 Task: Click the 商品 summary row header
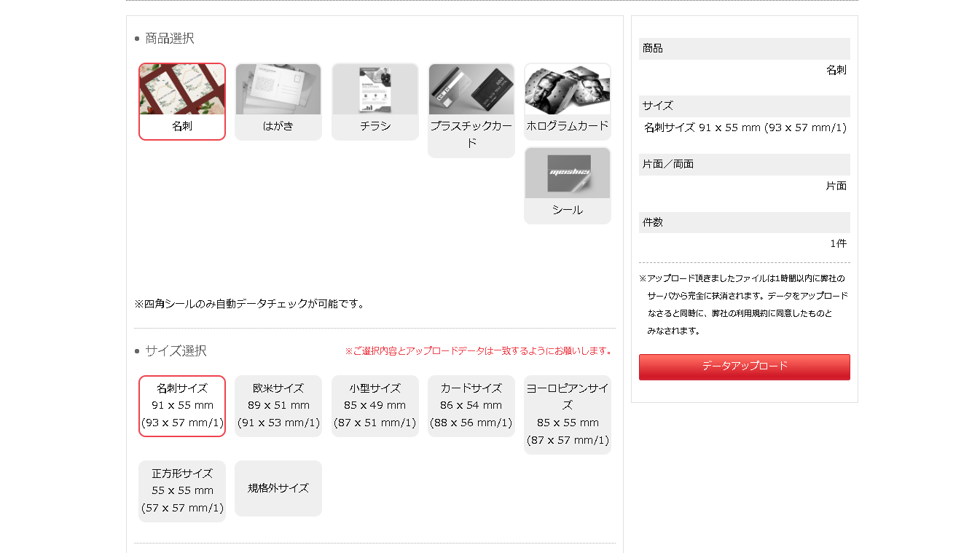click(x=745, y=49)
